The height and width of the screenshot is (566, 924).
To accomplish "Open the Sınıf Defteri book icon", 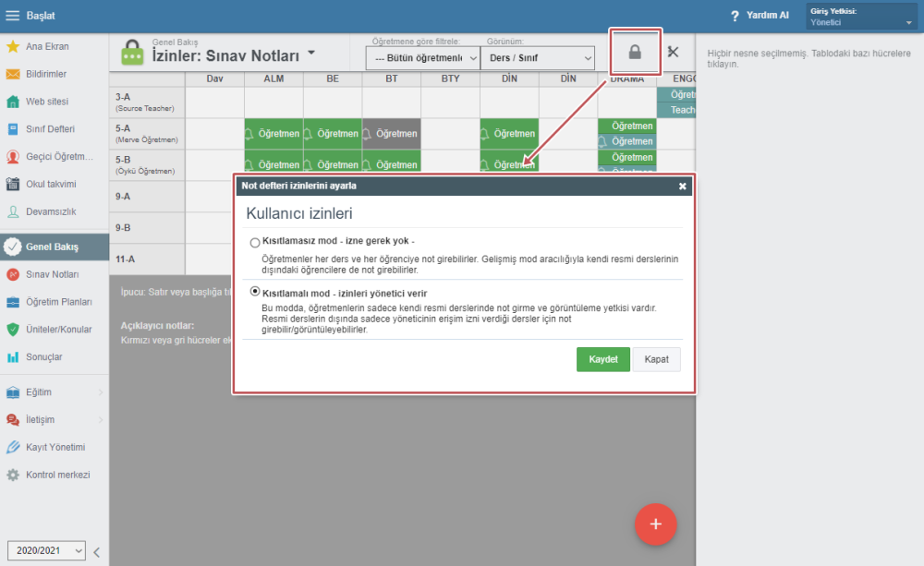I will pyautogui.click(x=12, y=129).
